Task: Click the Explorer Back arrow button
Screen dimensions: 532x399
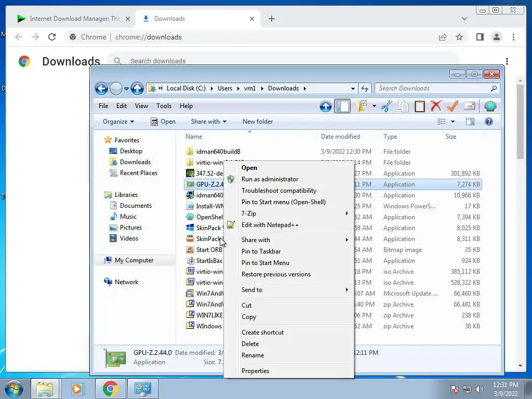Action: pyautogui.click(x=101, y=88)
